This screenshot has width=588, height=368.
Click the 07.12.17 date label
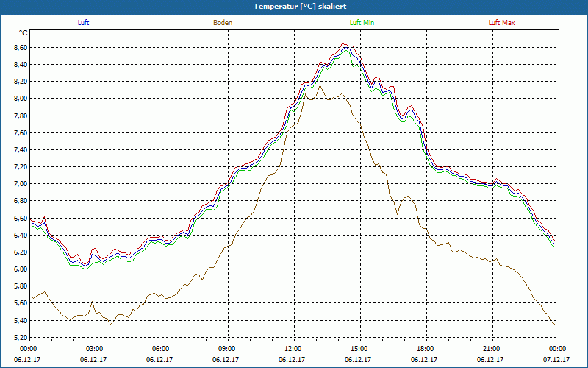(x=556, y=359)
